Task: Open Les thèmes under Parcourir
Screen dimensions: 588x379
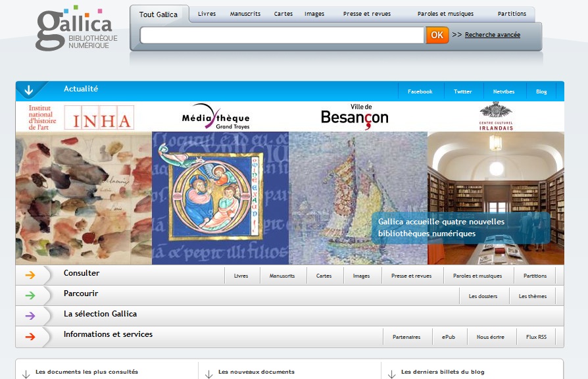Action: pos(533,297)
